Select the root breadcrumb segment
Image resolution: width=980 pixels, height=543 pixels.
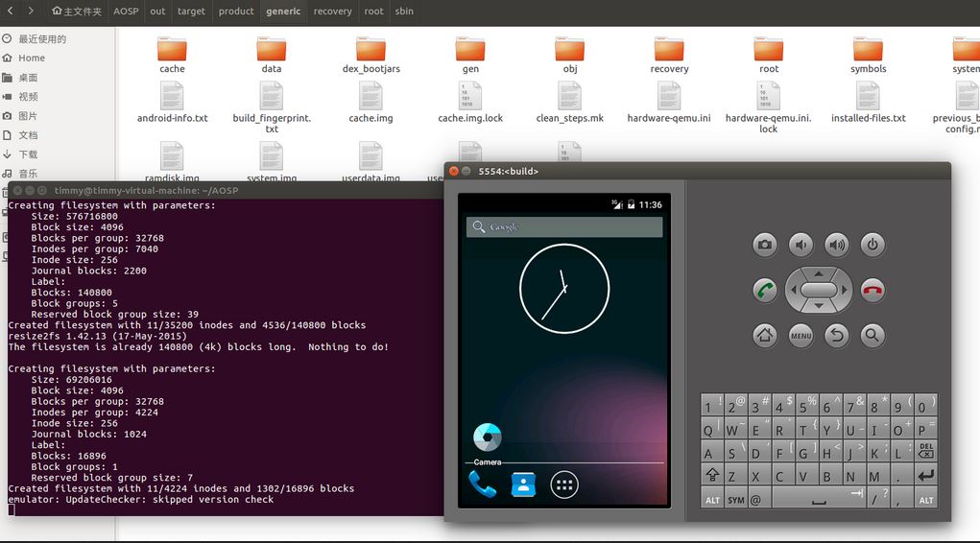[x=373, y=12]
